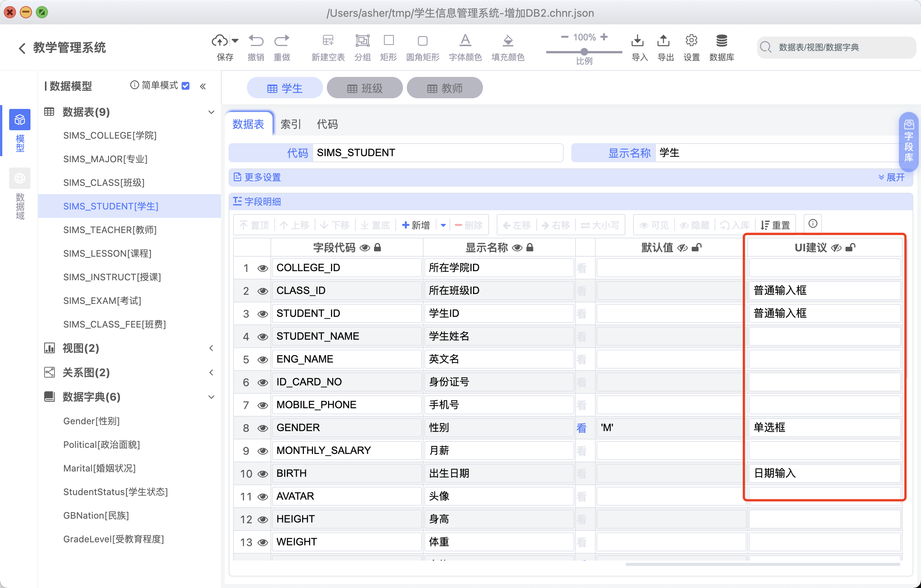Viewport: 921px width, 588px height.
Task: Open the Fill Color (填充颜色) tool
Action: click(508, 40)
